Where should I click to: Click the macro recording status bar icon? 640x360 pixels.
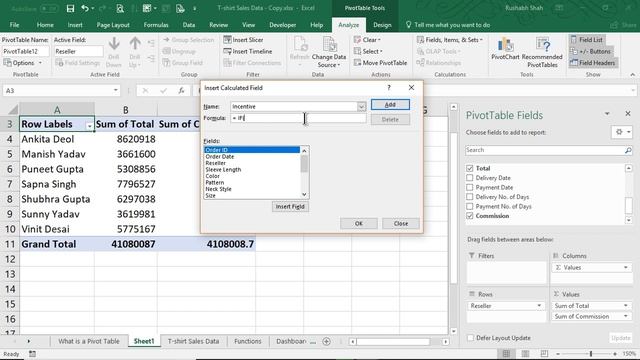[32, 354]
